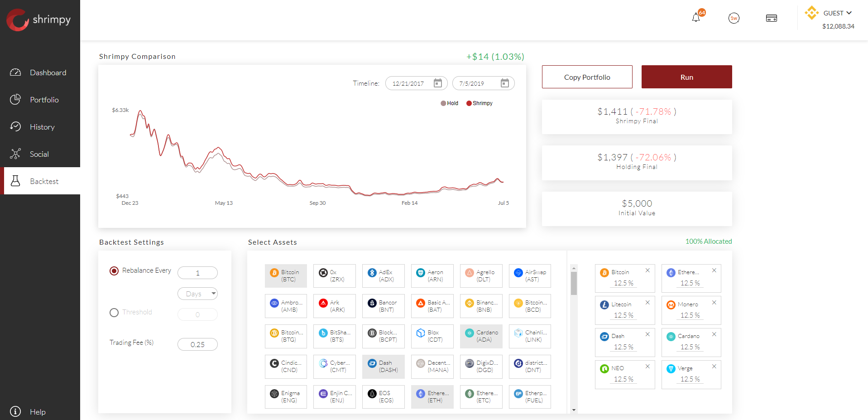The height and width of the screenshot is (420, 868).
Task: Select the Bancor (BNT) asset tile
Action: 384,306
